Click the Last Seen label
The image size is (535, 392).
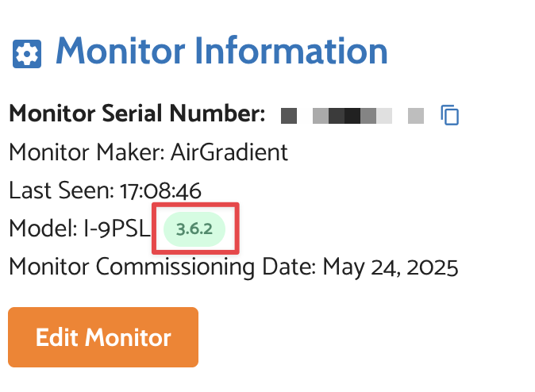point(61,190)
